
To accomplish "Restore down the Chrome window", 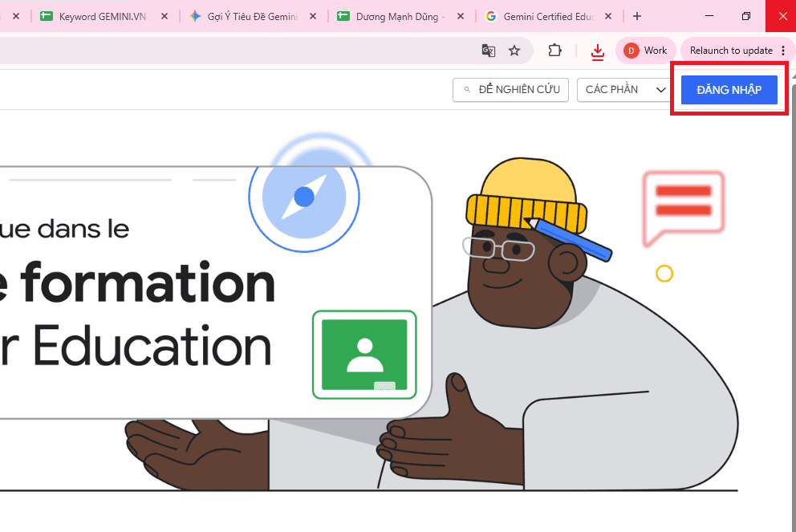I will pos(745,16).
